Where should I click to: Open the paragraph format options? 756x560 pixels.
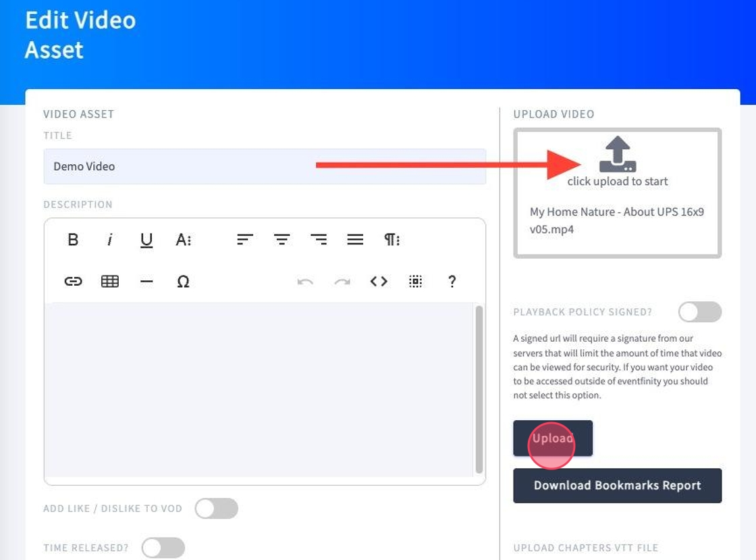pos(392,240)
